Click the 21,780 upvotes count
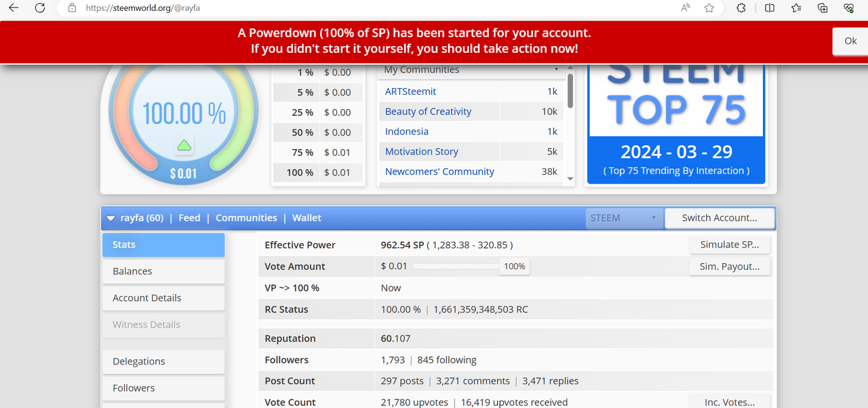This screenshot has height=408, width=868. 414,402
